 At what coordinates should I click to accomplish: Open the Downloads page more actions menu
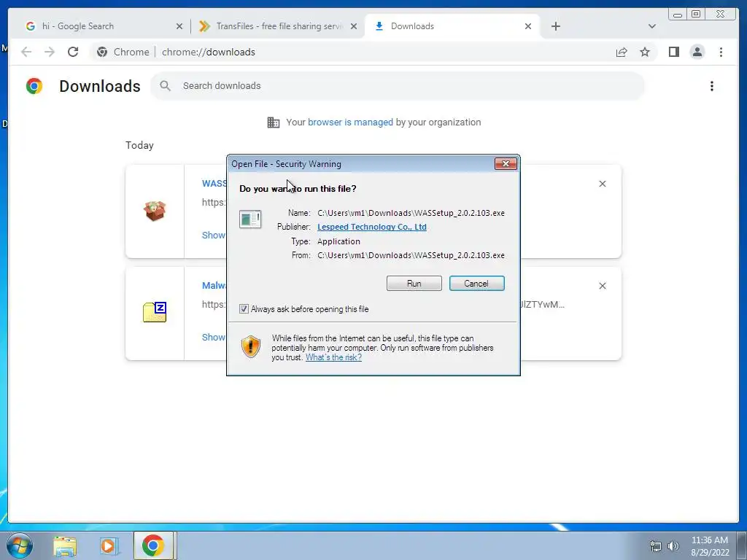pos(712,86)
